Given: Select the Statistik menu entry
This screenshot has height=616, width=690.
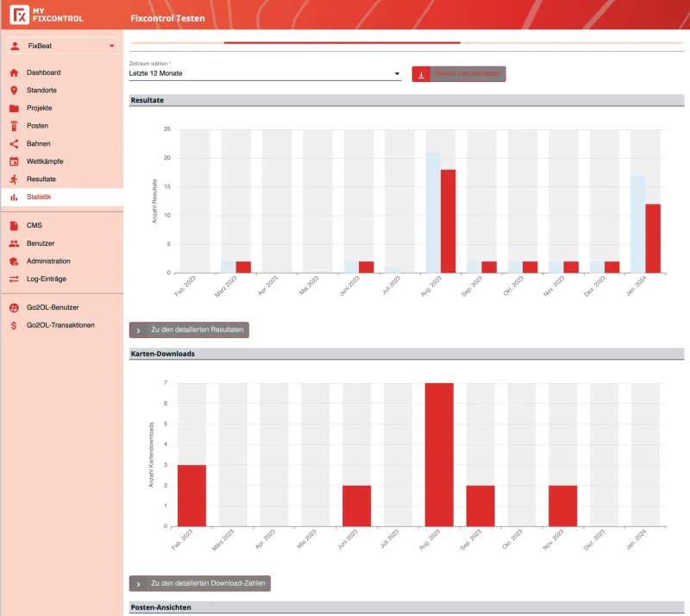Looking at the screenshot, I should point(62,198).
